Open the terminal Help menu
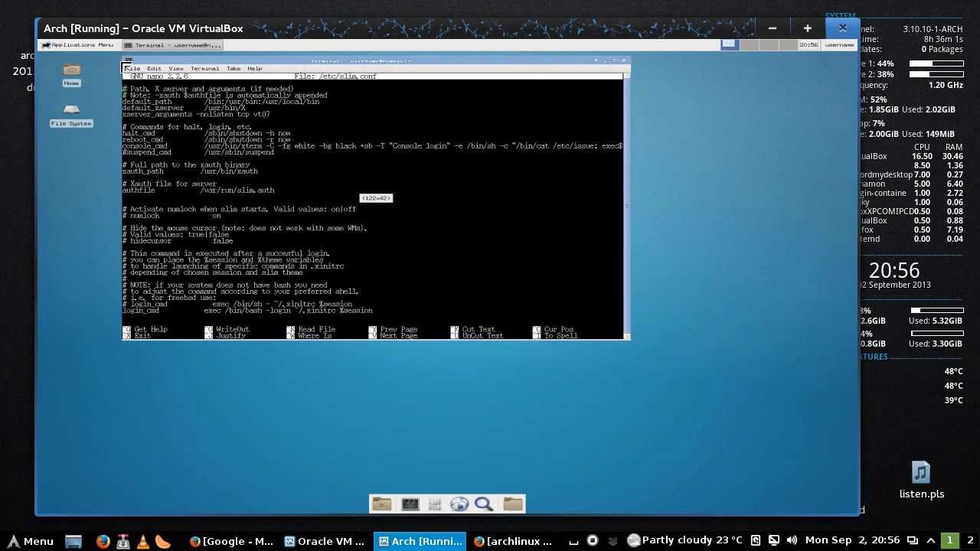980x551 pixels. pyautogui.click(x=254, y=69)
